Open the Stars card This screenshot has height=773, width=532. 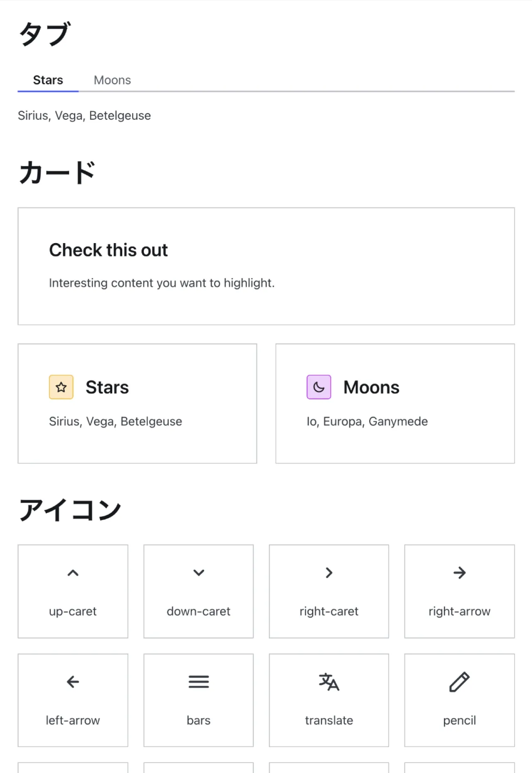pos(137,403)
